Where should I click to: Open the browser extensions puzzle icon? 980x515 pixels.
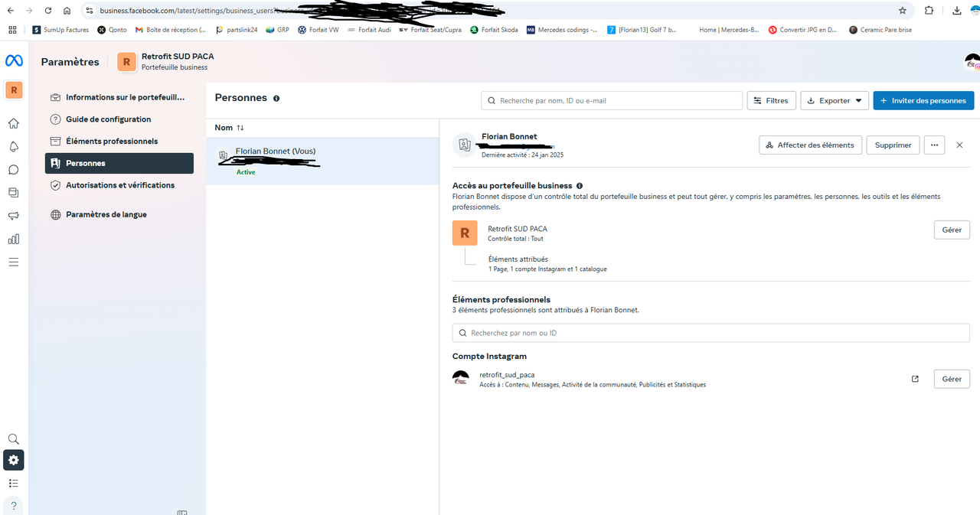(x=929, y=11)
